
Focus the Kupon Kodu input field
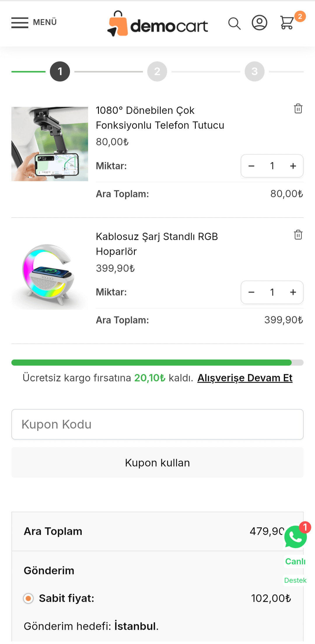157,424
